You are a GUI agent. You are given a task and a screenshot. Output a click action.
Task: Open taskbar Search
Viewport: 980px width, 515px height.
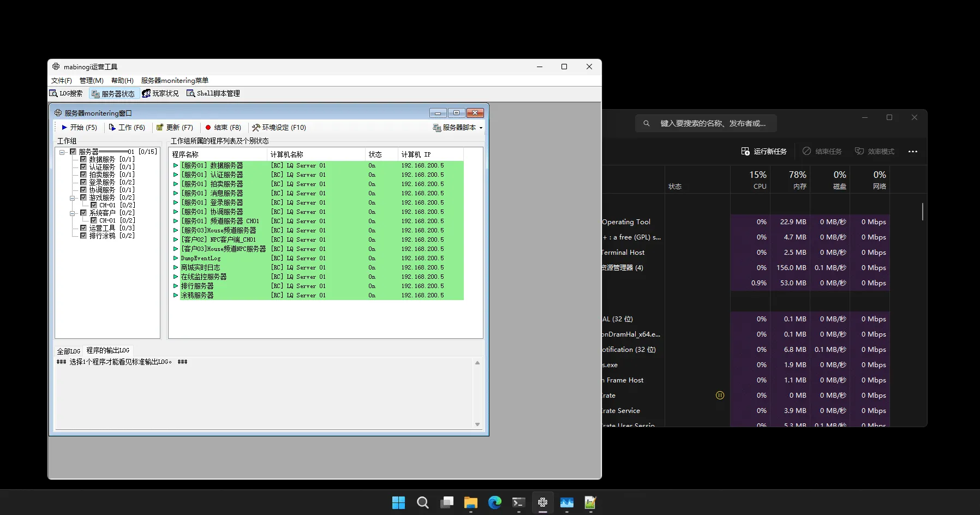(423, 502)
